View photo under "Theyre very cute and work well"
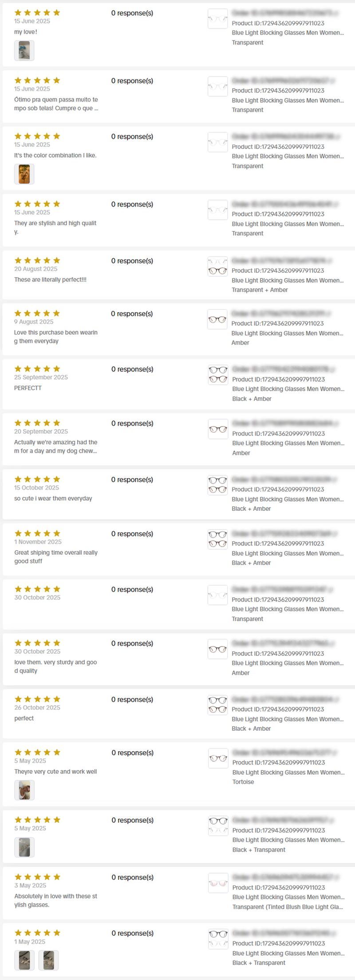 (x=24, y=790)
